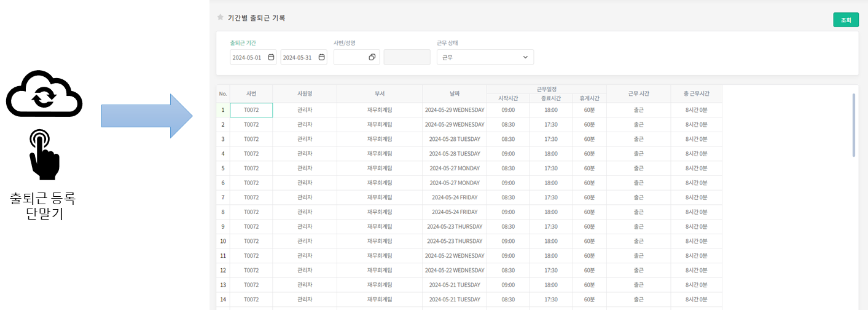Click the end date field showing 2024-05-31
Image resolution: width=868 pixels, height=310 pixels.
298,57
